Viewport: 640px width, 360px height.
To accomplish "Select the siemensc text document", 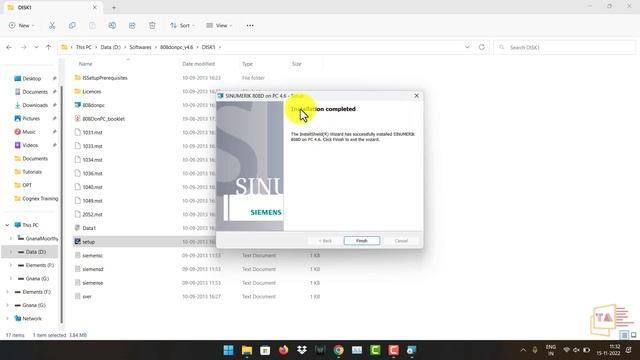I will pyautogui.click(x=92, y=255).
